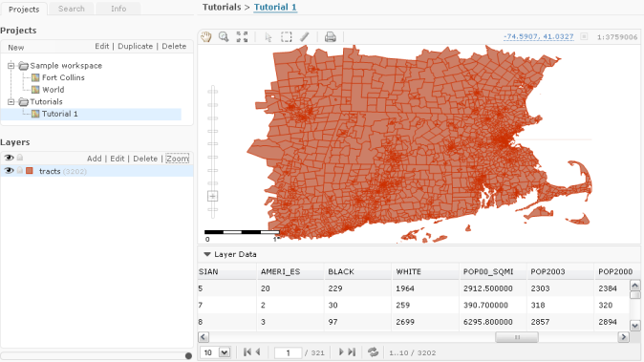Image resolution: width=644 pixels, height=362 pixels.
Task: Pick the rectangle selection tool
Action: [287, 37]
